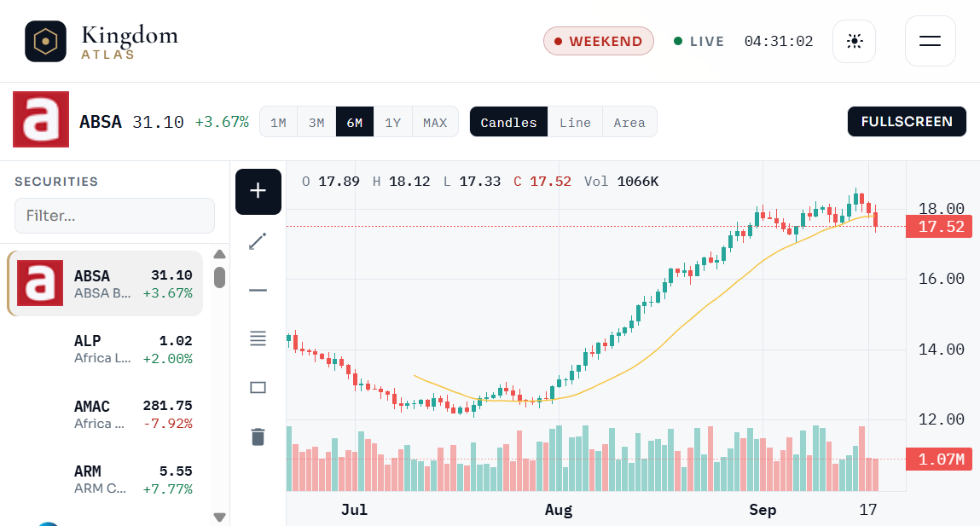980x526 pixels.
Task: Click the ALP 1.02 price value
Action: click(176, 341)
